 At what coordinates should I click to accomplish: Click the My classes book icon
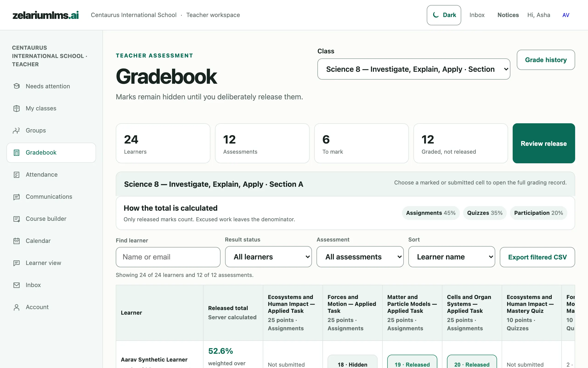[17, 108]
